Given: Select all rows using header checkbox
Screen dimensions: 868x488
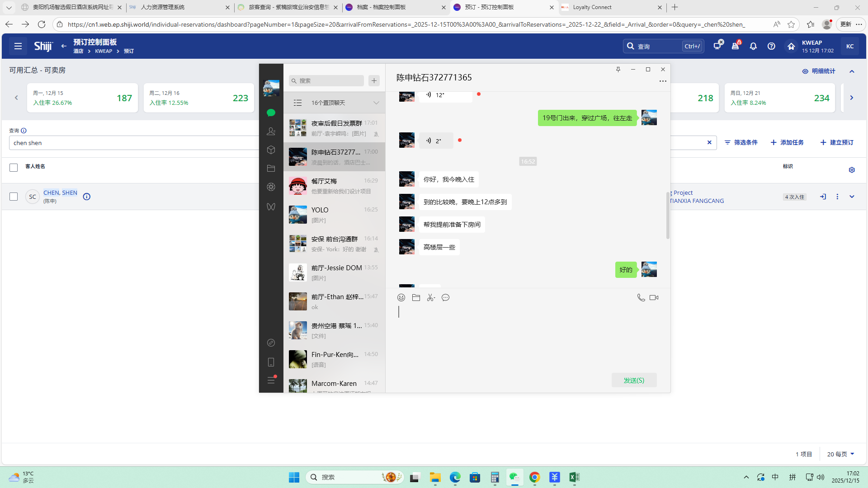Looking at the screenshot, I should pyautogui.click(x=14, y=168).
